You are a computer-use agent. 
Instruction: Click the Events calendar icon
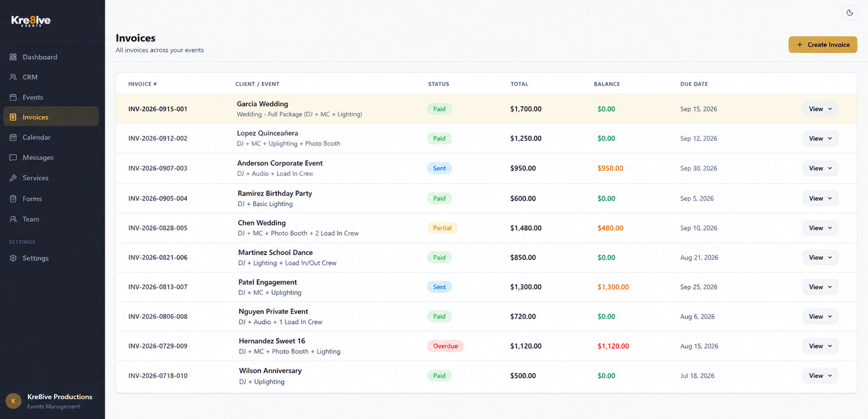click(13, 97)
